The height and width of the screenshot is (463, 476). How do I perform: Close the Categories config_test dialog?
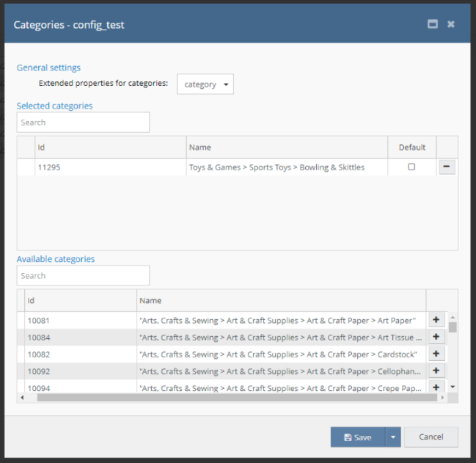(x=451, y=24)
